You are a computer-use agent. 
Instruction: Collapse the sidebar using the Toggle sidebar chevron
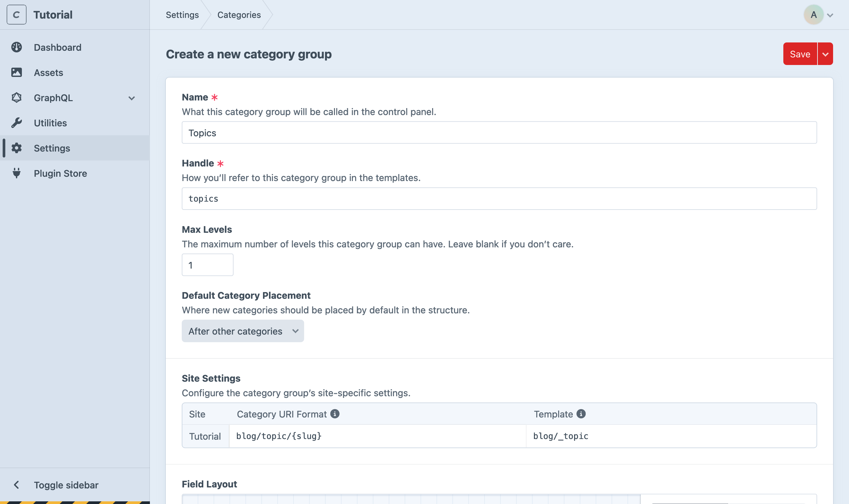click(17, 485)
